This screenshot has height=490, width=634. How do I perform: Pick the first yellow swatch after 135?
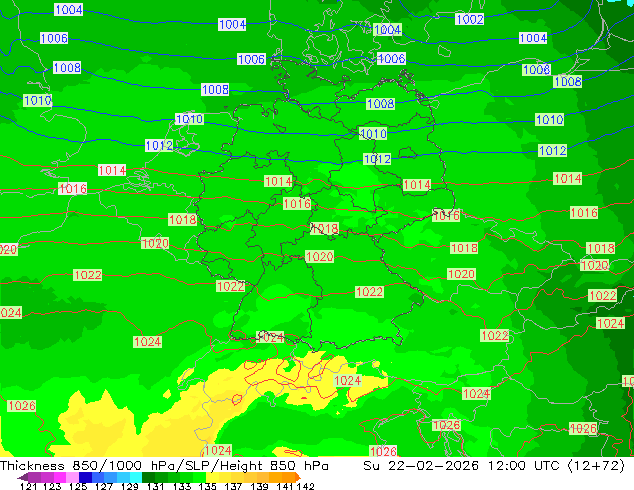coord(212,477)
